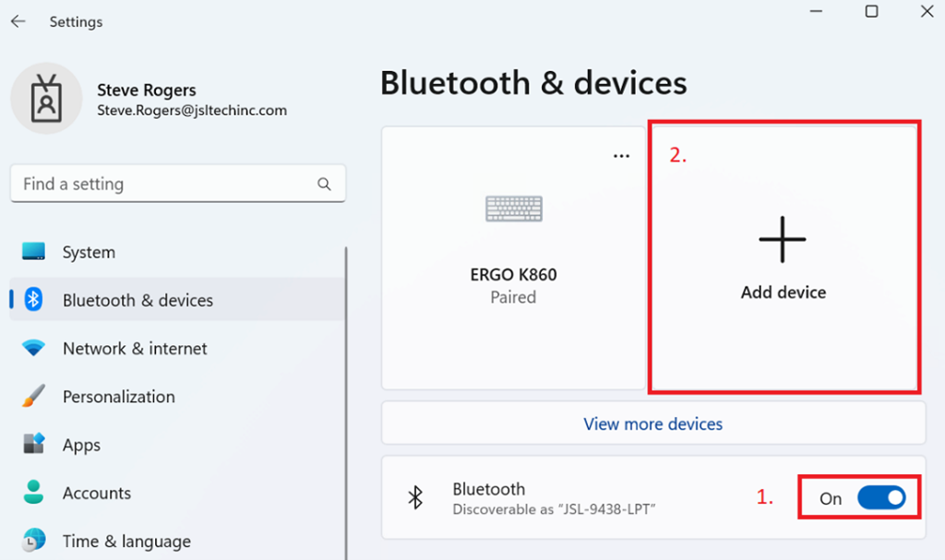Screen dimensions: 945x560
Task: Click the Time & language globe icon
Action: 34,541
